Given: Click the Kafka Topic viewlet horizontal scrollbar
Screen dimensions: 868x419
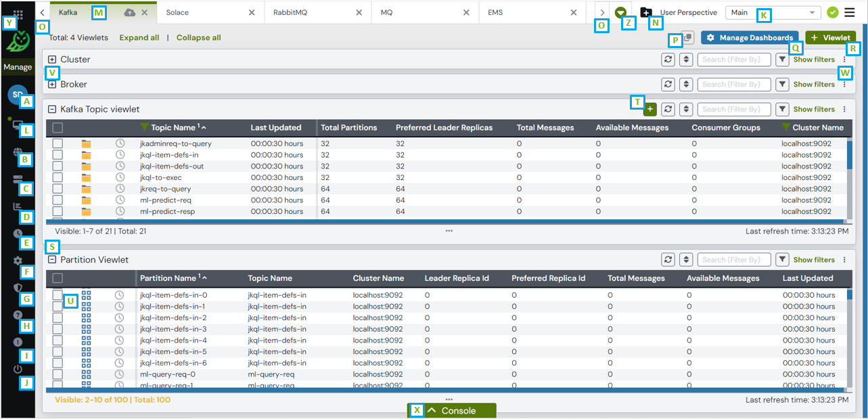Looking at the screenshot, I should [x=444, y=221].
